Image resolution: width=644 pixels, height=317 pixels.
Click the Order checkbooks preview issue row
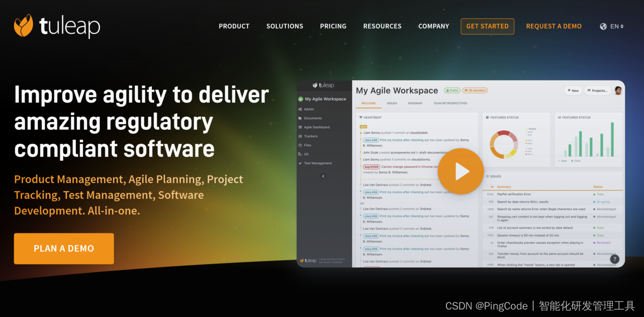[554, 244]
